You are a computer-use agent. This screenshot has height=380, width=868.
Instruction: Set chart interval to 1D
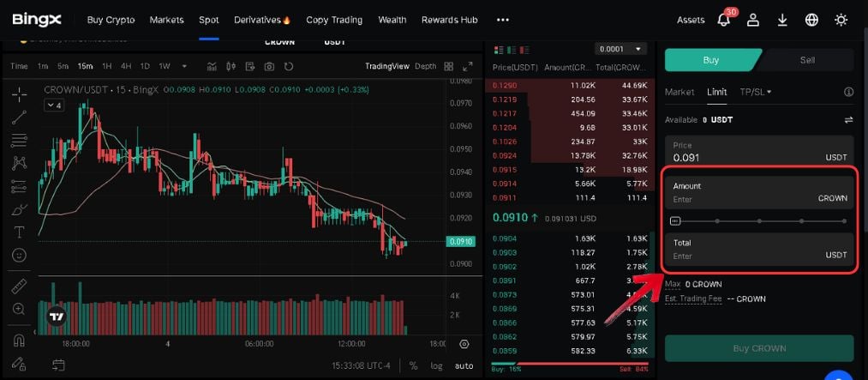[x=145, y=66]
